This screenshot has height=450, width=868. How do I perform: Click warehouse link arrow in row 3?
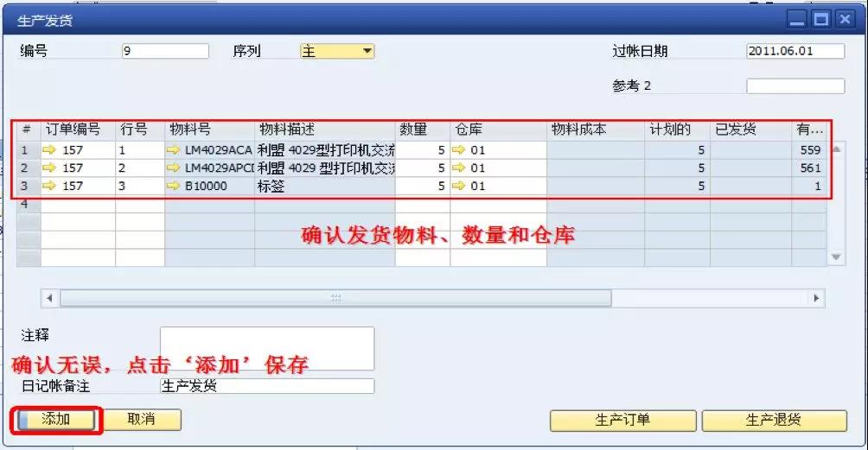[462, 186]
